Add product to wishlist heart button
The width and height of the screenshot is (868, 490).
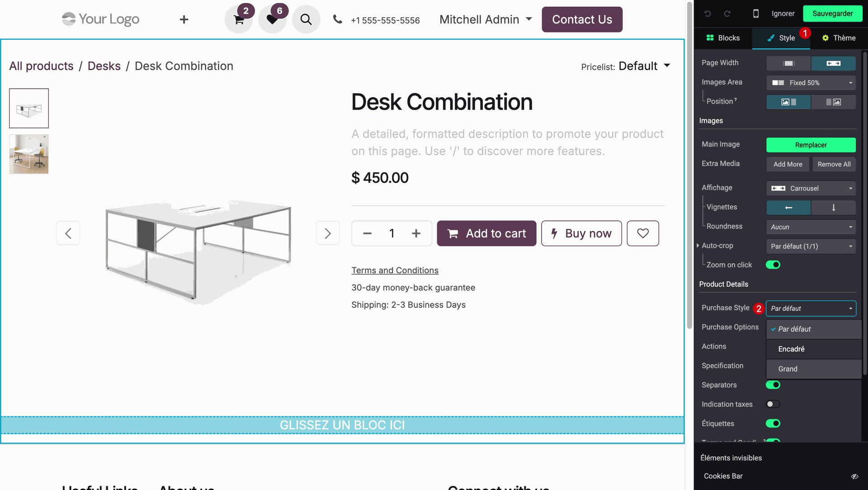pos(642,233)
